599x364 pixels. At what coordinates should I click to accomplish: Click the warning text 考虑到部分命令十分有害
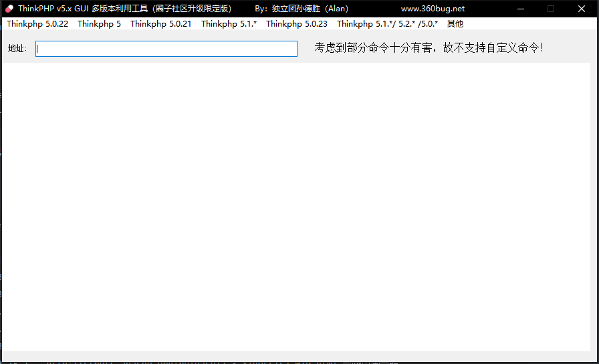click(x=373, y=47)
